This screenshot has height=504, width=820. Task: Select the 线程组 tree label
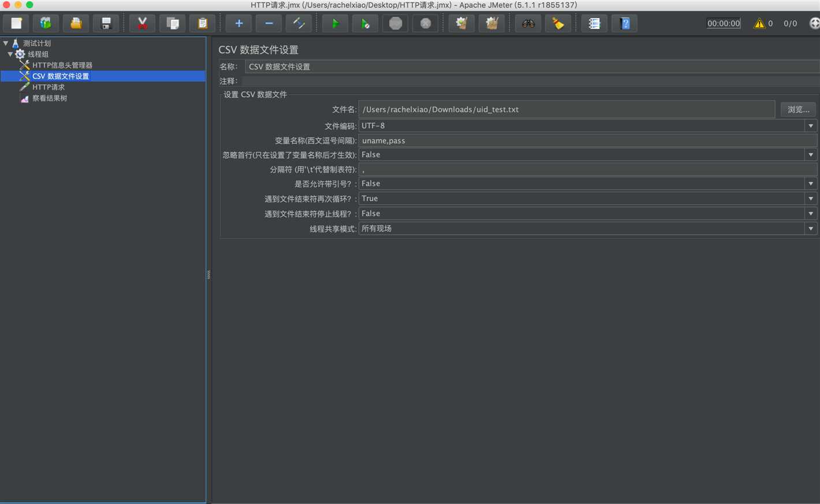38,54
